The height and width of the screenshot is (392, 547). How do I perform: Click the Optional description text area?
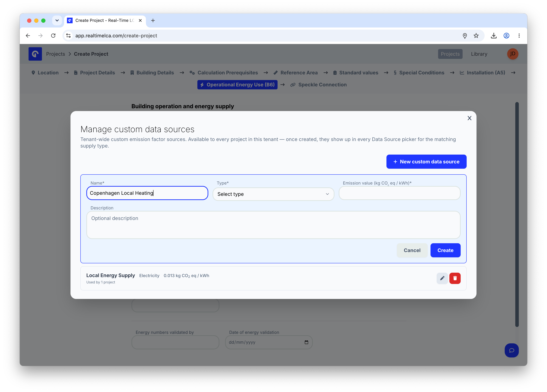273,225
